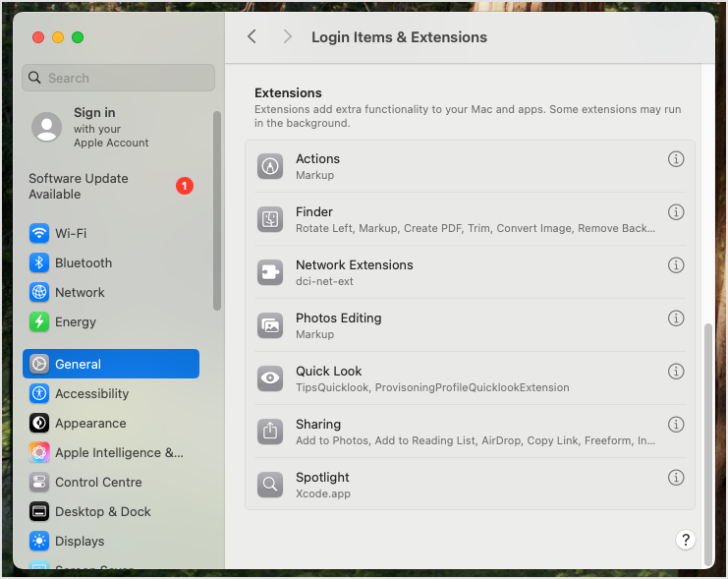Click the Login Items & Extensions title
Image resolution: width=728 pixels, height=579 pixels.
click(x=399, y=37)
